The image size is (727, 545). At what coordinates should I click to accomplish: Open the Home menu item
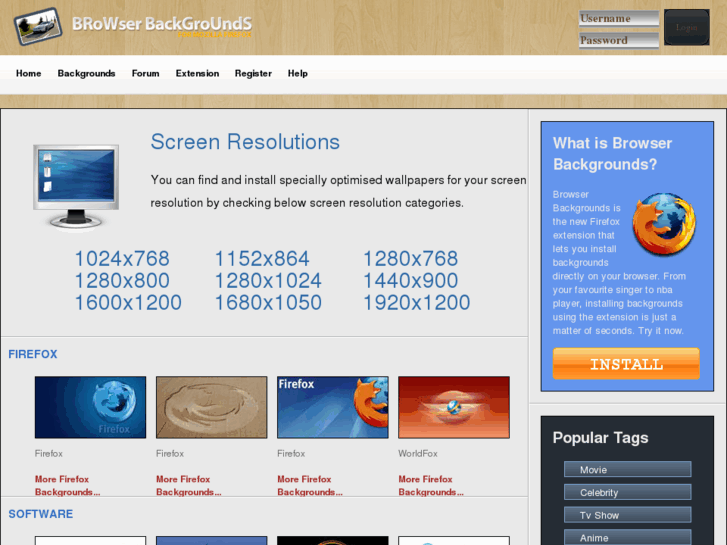pyautogui.click(x=28, y=73)
